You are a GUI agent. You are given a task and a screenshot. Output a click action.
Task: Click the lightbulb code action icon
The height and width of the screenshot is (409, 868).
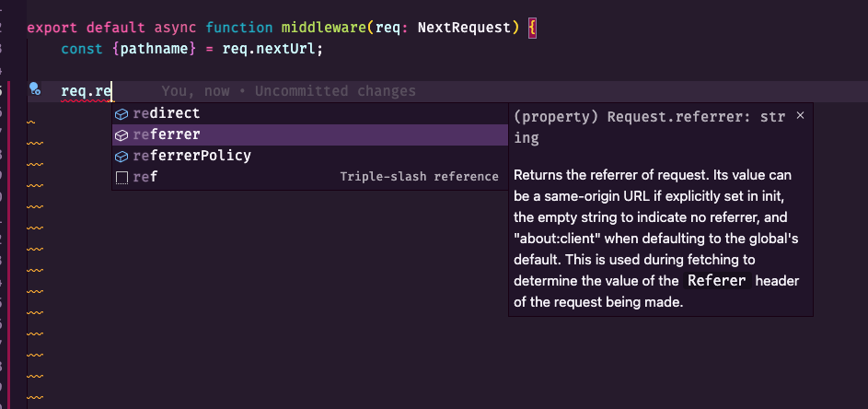tap(34, 88)
